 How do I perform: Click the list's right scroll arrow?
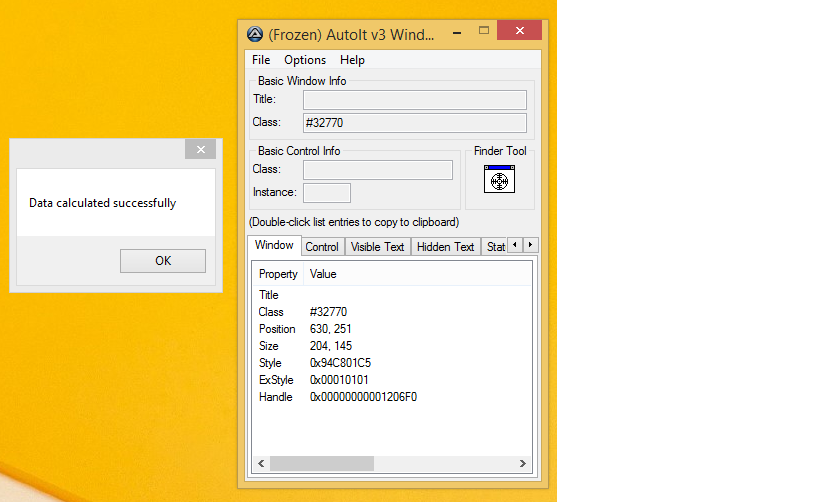pyautogui.click(x=522, y=463)
